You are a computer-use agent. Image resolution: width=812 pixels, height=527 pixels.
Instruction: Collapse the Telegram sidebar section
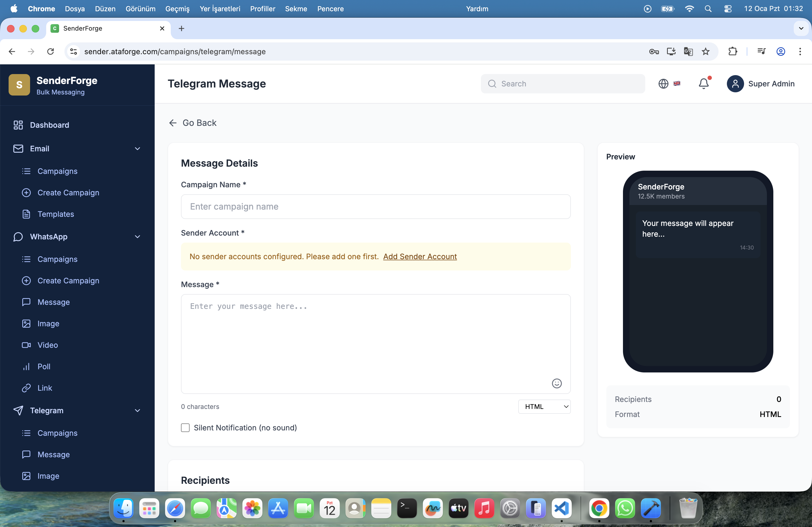[x=137, y=411]
